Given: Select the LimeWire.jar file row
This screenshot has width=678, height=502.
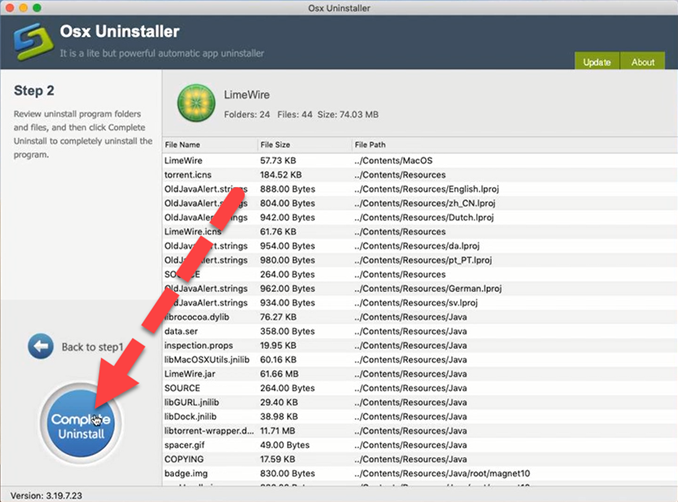Looking at the screenshot, I should [420, 374].
